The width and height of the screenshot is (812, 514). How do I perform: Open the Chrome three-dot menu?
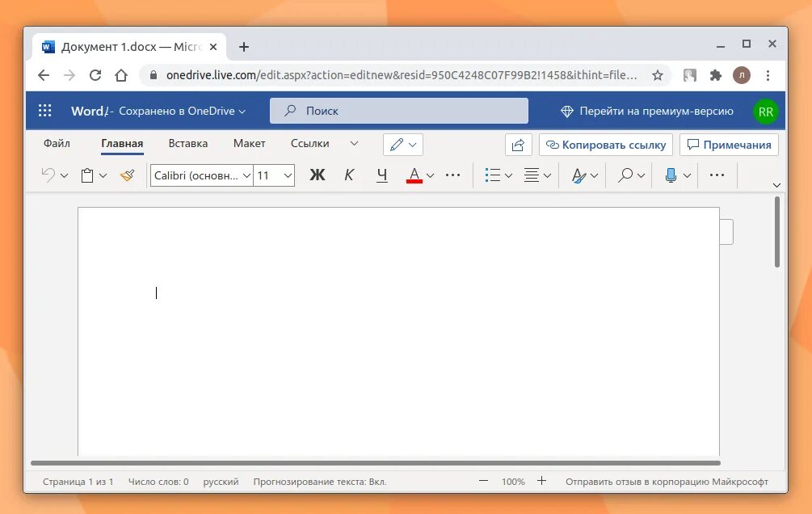click(x=768, y=76)
